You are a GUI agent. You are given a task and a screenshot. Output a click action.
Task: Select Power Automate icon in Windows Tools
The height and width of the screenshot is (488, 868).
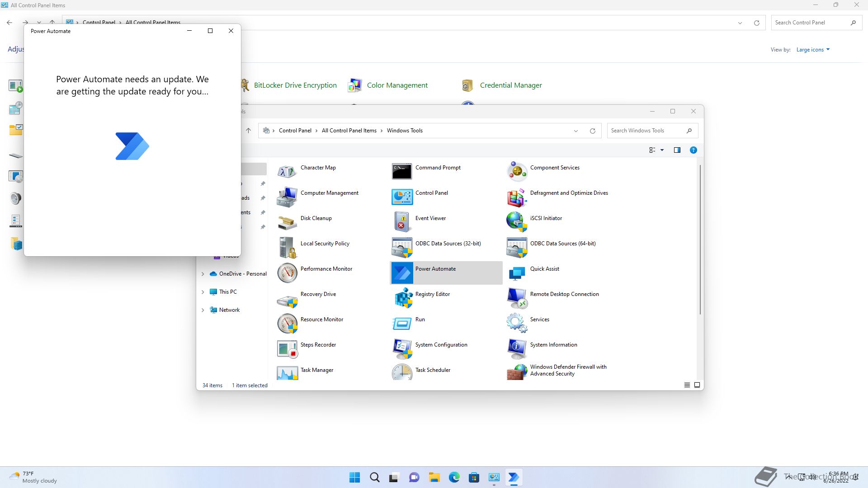click(402, 273)
